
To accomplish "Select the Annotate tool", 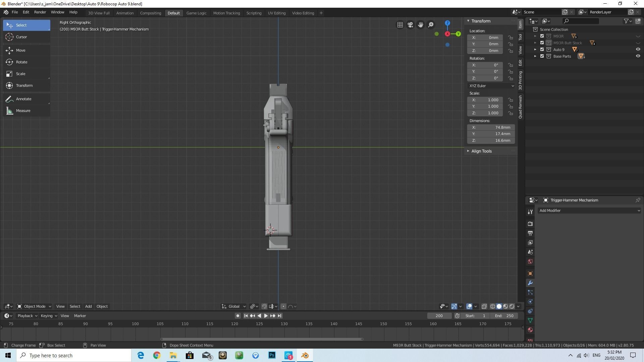I will click(x=26, y=99).
